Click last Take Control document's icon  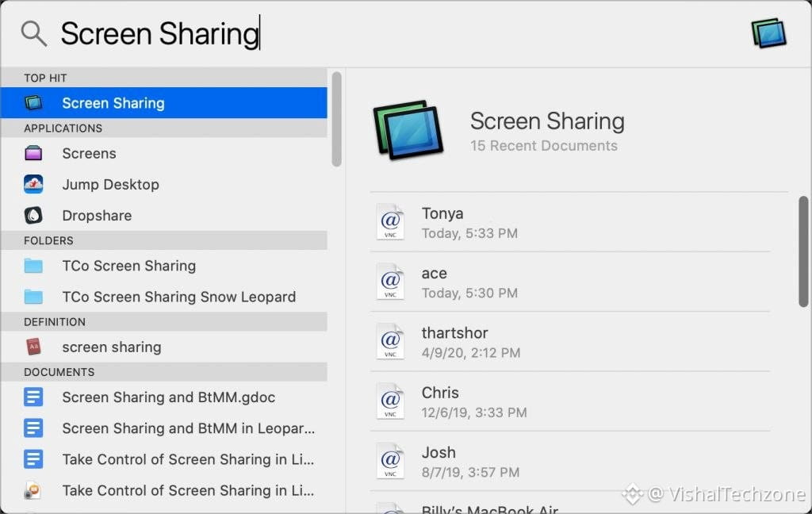(x=33, y=490)
